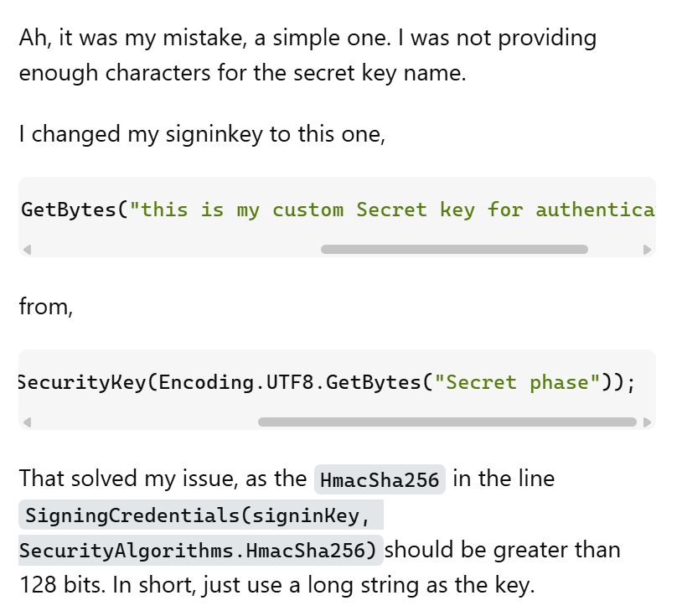Click scrollbar track left of second code thumb
The width and height of the screenshot is (677, 616).
[146, 422]
